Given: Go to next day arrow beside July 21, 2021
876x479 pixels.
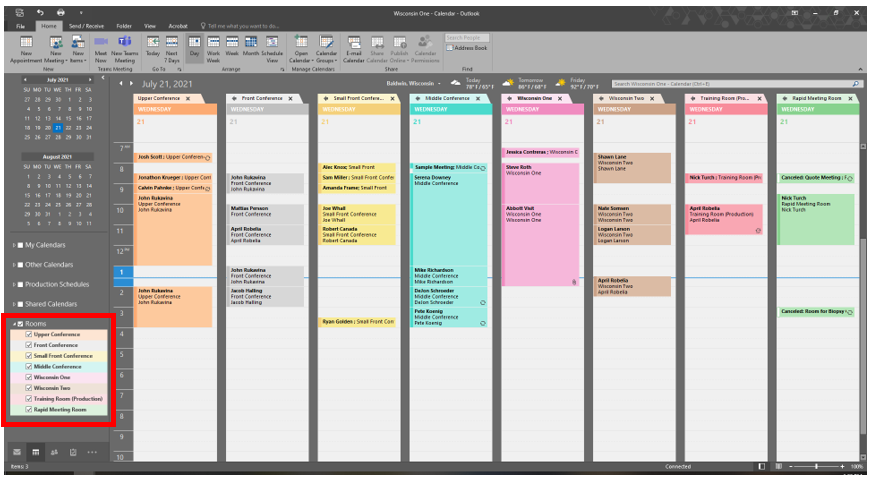Looking at the screenshot, I should [131, 83].
